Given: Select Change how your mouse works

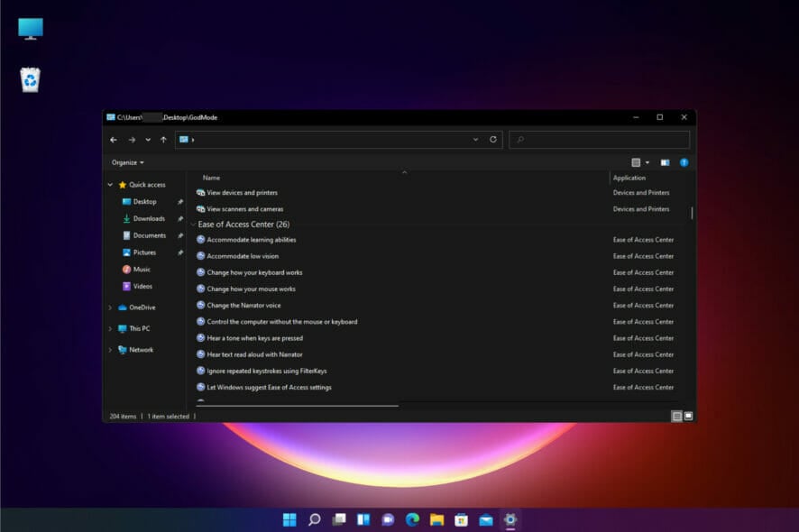Looking at the screenshot, I should (x=251, y=289).
